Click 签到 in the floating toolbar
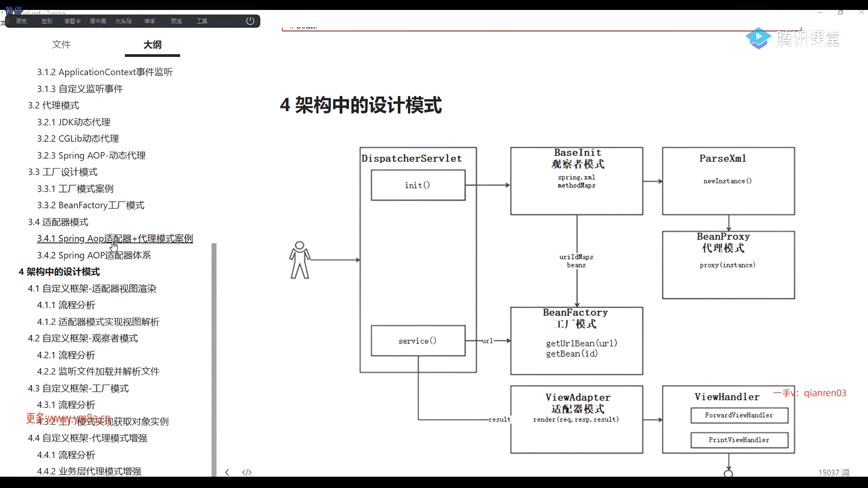The width and height of the screenshot is (868, 488). point(47,21)
